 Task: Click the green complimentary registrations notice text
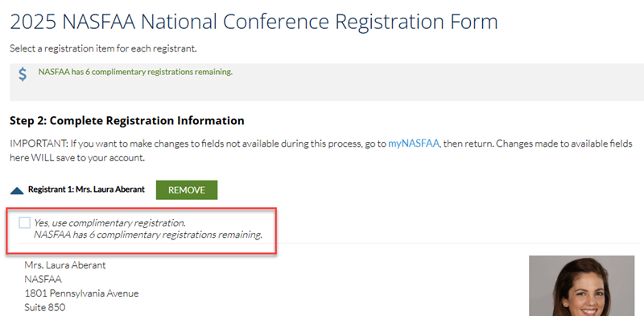(135, 72)
